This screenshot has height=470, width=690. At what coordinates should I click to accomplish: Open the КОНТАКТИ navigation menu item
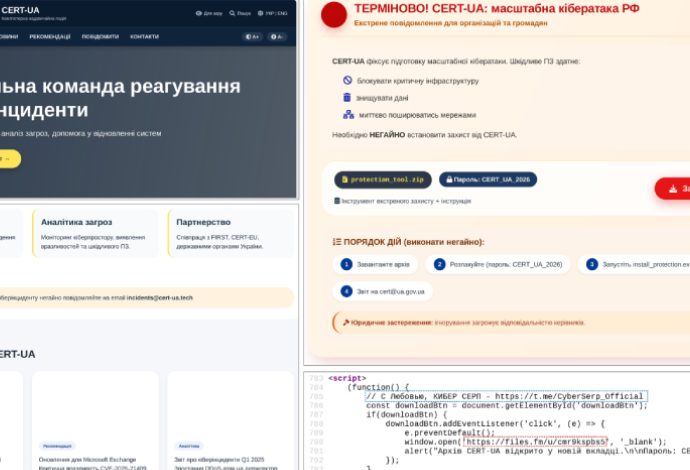click(x=144, y=36)
